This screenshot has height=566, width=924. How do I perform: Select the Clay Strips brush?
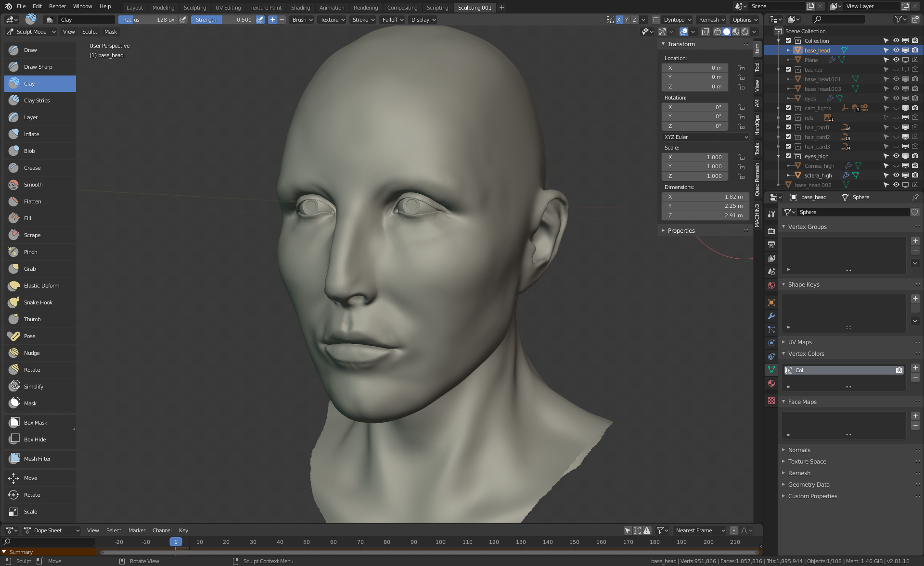[37, 101]
